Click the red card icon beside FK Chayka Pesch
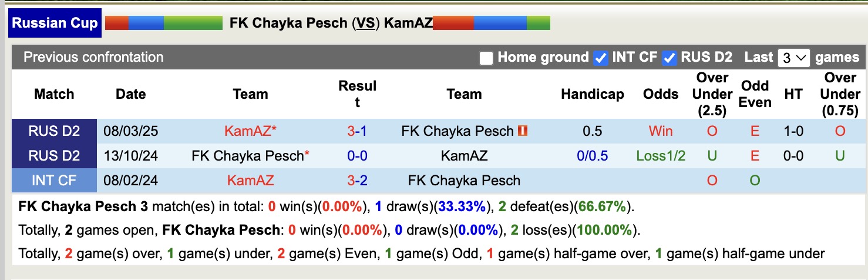This screenshot has height=280, width=868. click(x=523, y=131)
